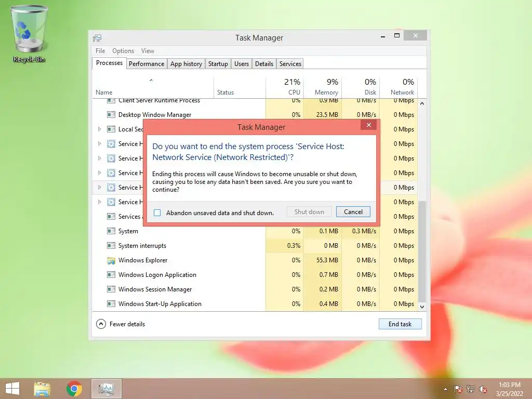
Task: Click the 23.5 MB memory value
Action: tap(327, 115)
